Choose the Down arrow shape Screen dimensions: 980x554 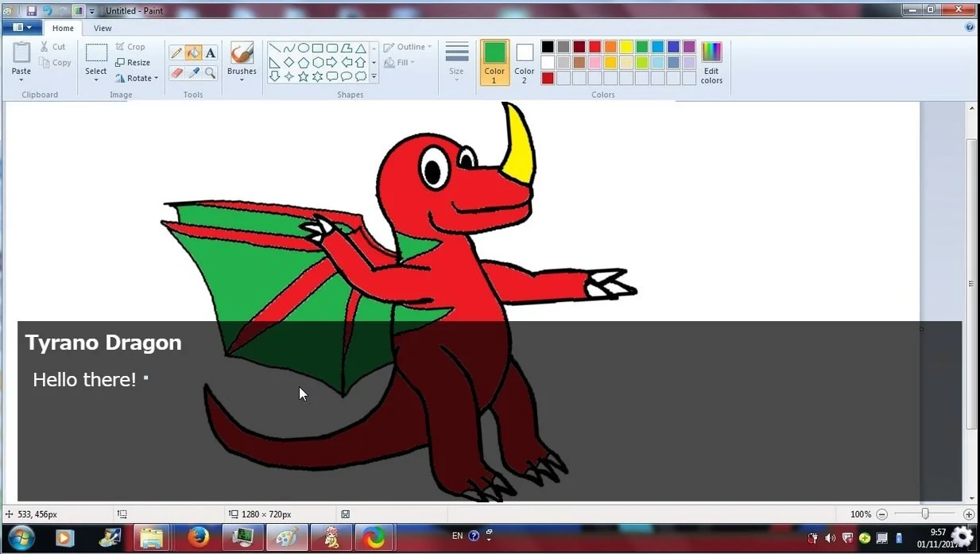coord(274,76)
